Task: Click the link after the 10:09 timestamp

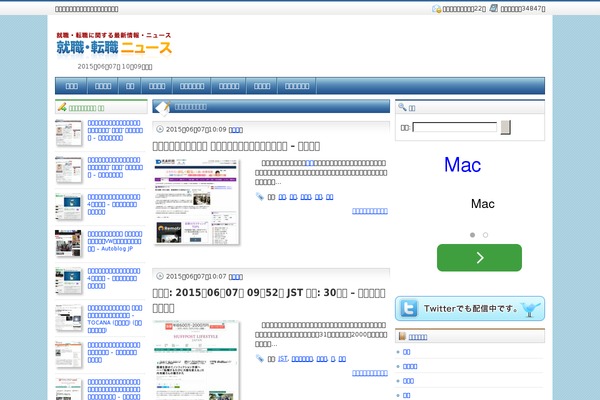Action: click(236, 130)
